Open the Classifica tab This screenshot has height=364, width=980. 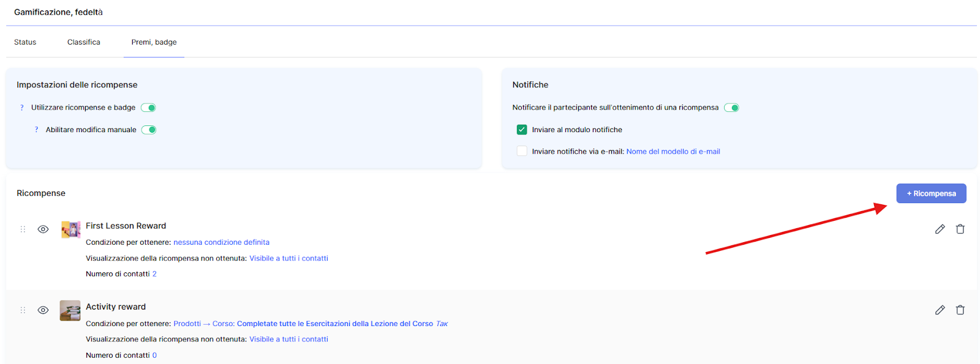(x=84, y=42)
